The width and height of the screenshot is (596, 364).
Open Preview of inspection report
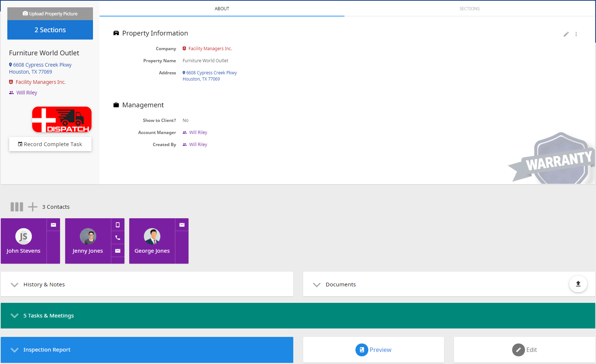373,350
